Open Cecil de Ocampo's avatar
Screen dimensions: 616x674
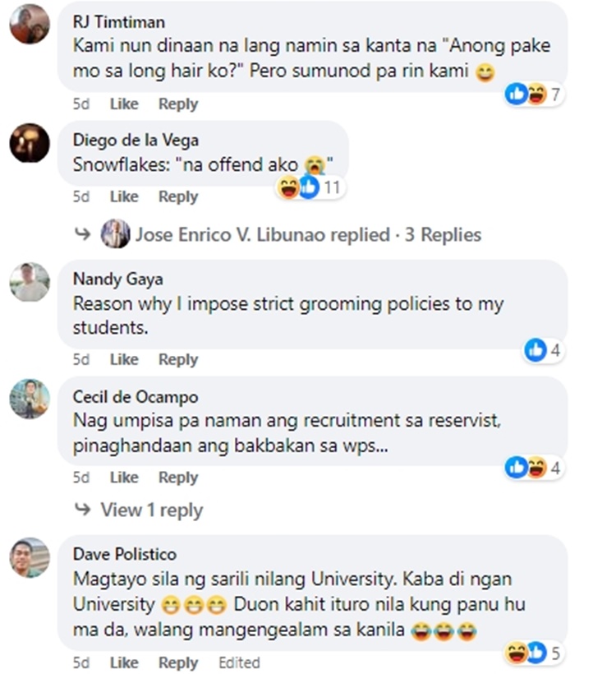[30, 399]
